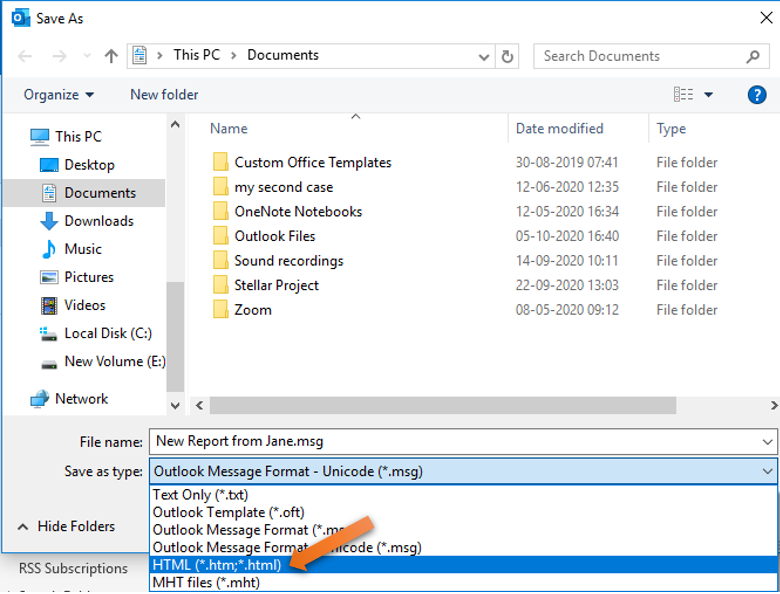Select the Downloads folder in sidebar
The height and width of the screenshot is (594, 780).
98,221
